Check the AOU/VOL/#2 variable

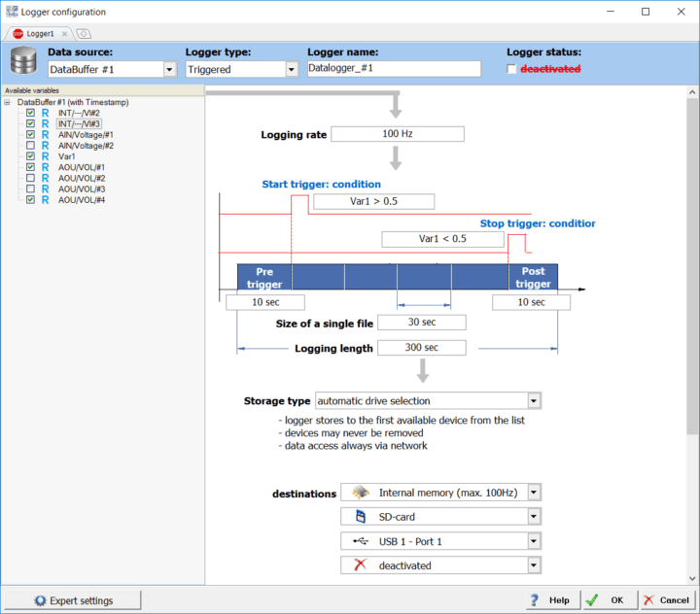30,178
